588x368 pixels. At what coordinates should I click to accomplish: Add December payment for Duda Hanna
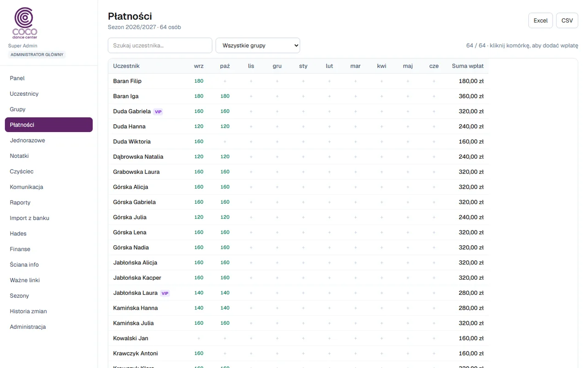coord(277,126)
